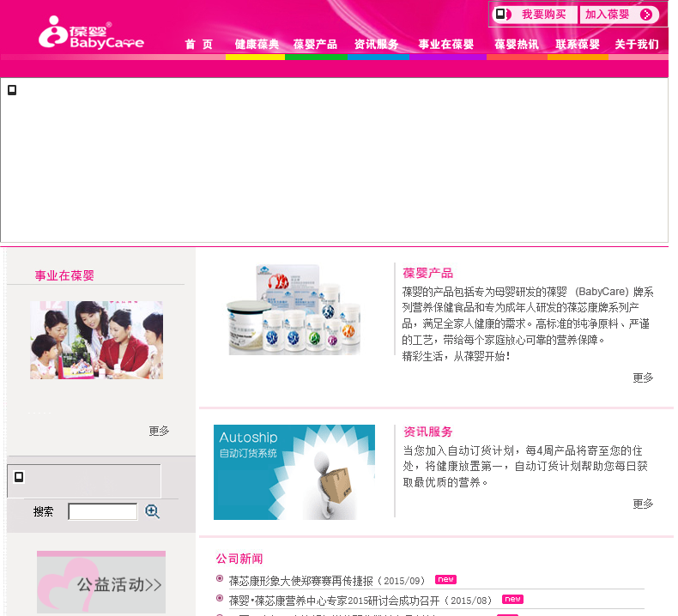Click the broken image icon in banner area
The height and width of the screenshot is (616, 678).
(12, 90)
